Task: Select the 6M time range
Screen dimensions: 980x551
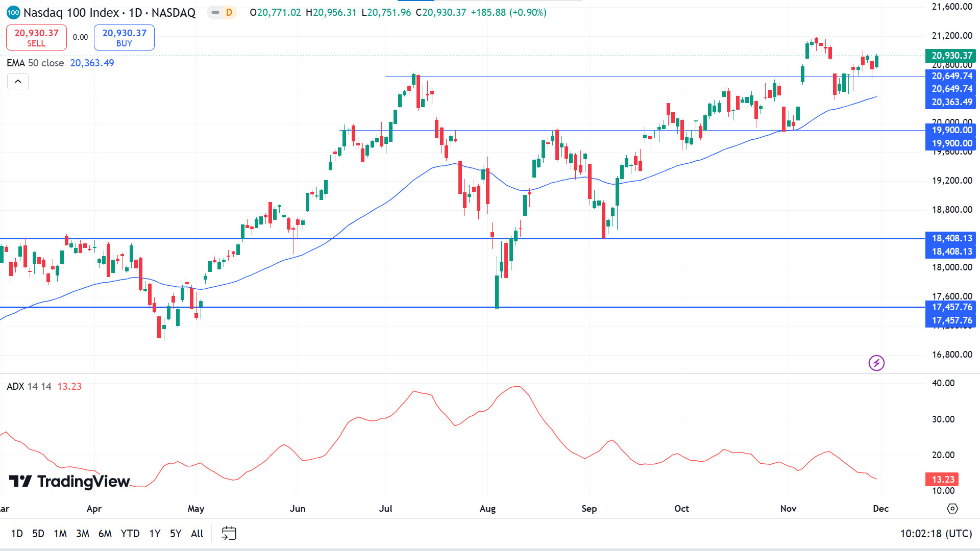Action: click(x=105, y=534)
